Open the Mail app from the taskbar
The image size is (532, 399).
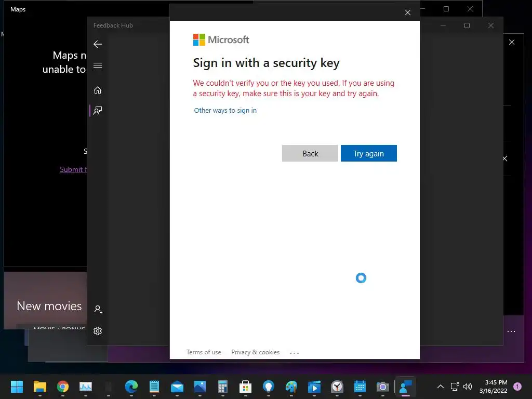click(x=177, y=387)
